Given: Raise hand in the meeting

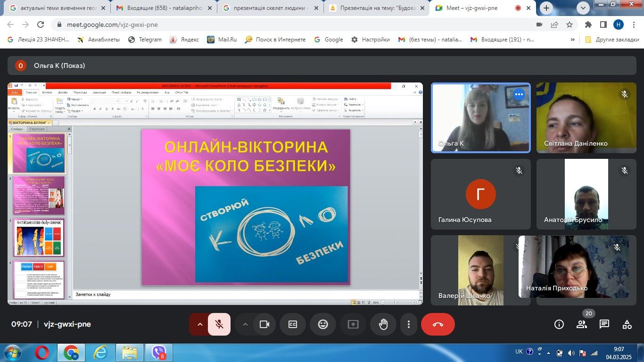Looking at the screenshot, I should tap(383, 324).
